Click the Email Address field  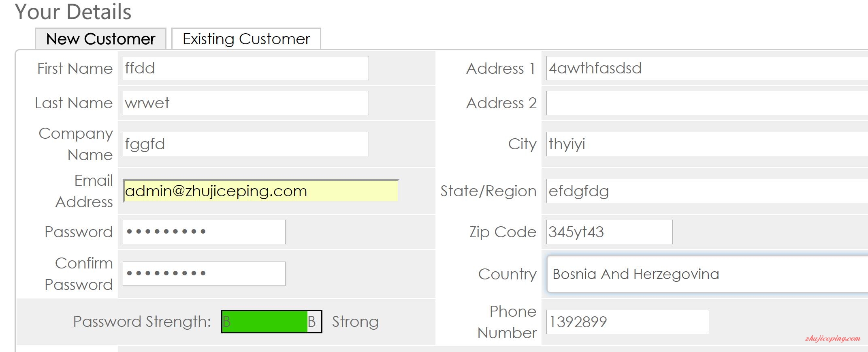pos(261,191)
